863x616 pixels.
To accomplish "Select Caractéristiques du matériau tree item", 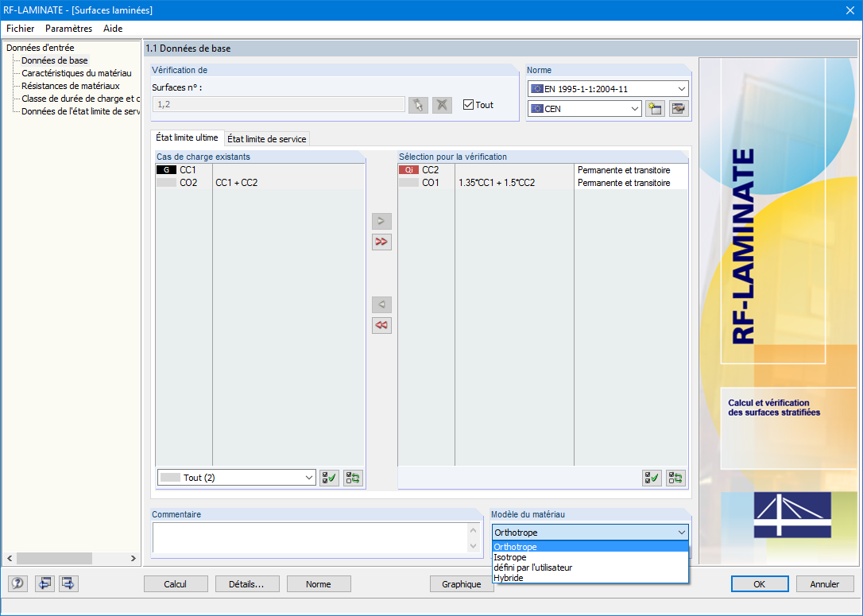I will point(76,73).
